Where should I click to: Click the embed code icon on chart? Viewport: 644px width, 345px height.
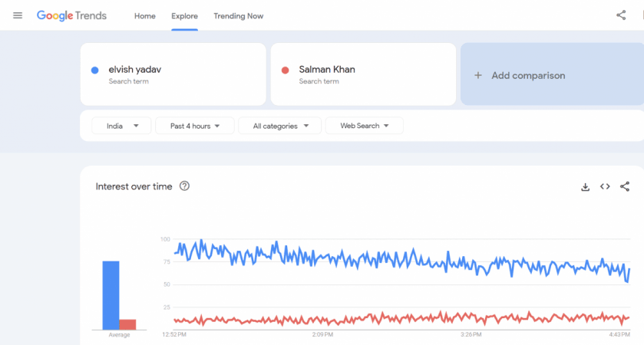[605, 186]
